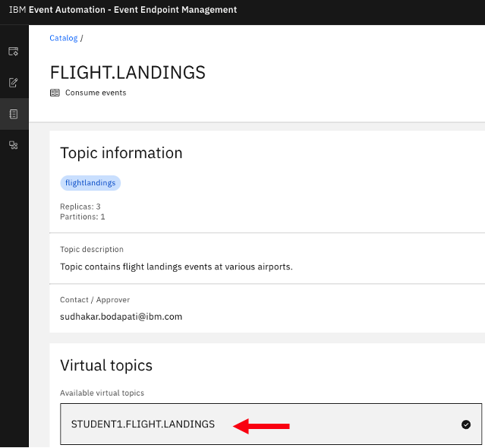The height and width of the screenshot is (448, 485).
Task: Open the Catalog sidebar icon
Action: coord(14,114)
